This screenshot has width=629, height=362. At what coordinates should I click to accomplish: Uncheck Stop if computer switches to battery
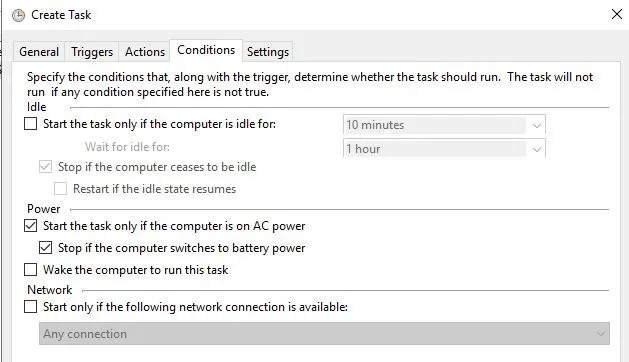[45, 248]
